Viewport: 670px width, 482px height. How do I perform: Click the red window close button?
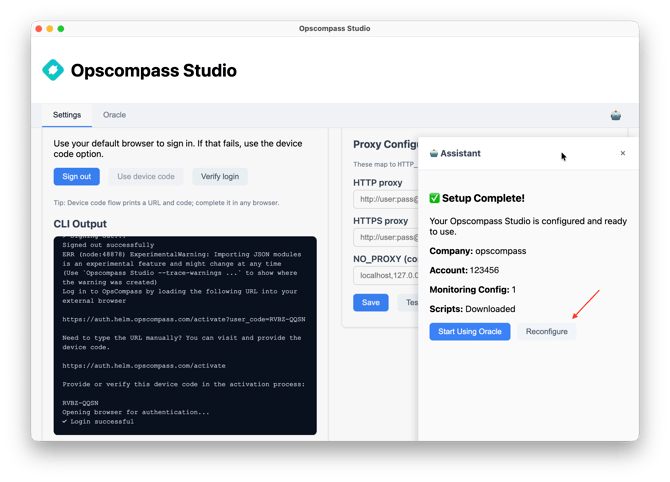click(39, 29)
